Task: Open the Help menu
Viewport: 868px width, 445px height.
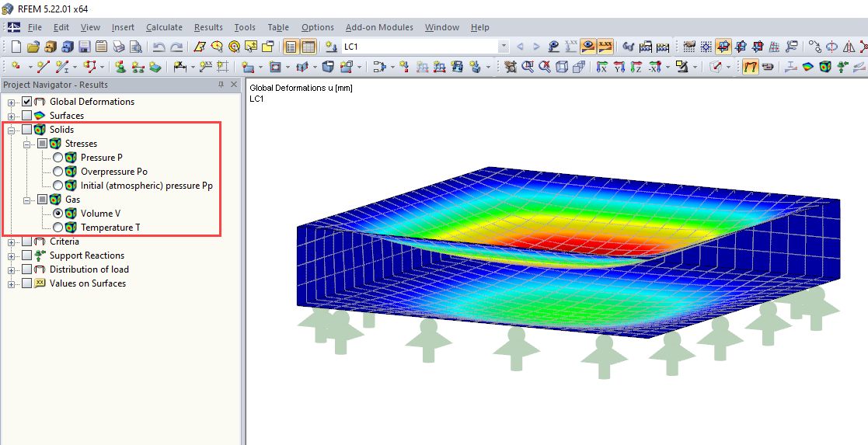Action: click(480, 27)
